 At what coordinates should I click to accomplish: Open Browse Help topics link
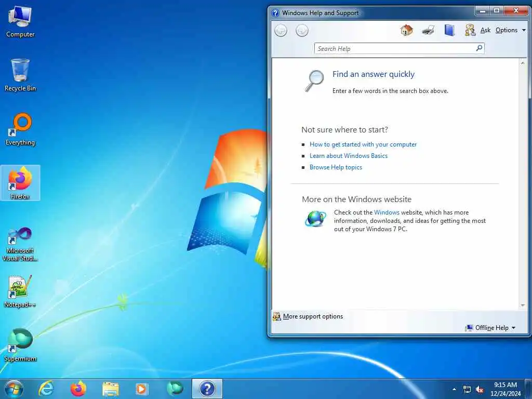[336, 167]
